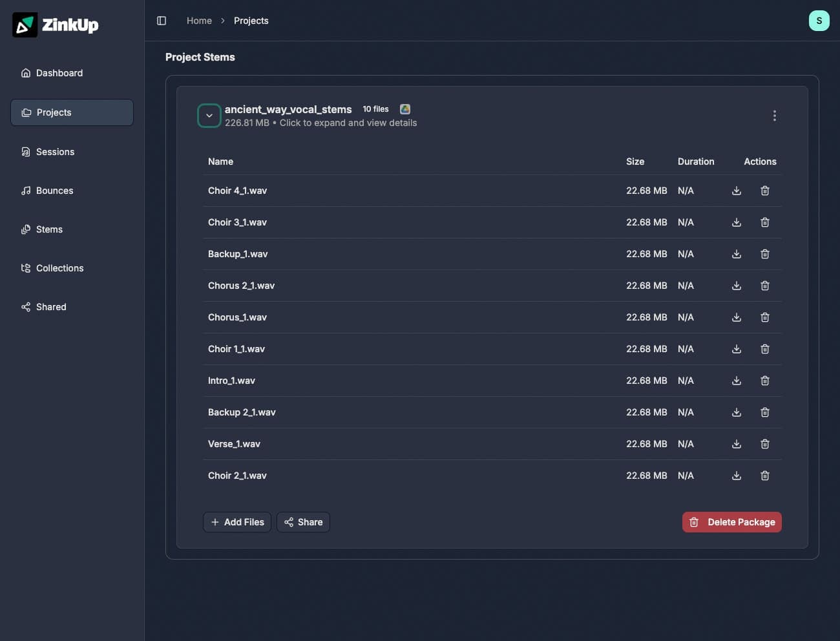840x641 pixels.
Task: Select the Stems icon in the sidebar
Action: 26,229
